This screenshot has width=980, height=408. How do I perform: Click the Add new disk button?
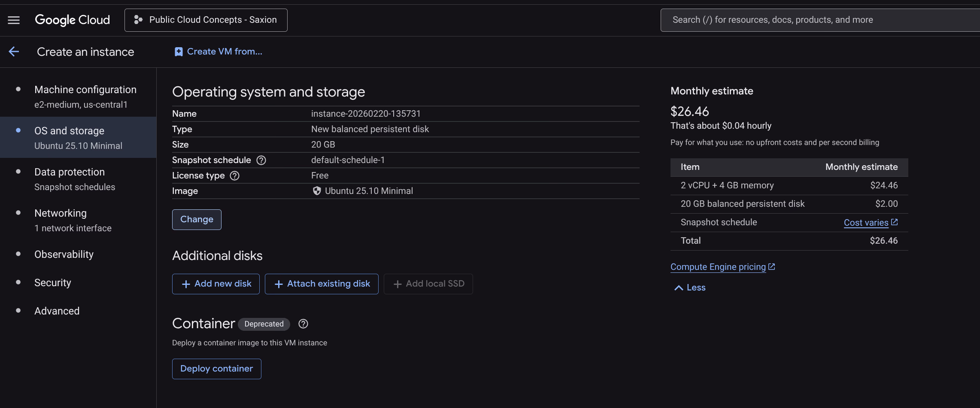(216, 284)
